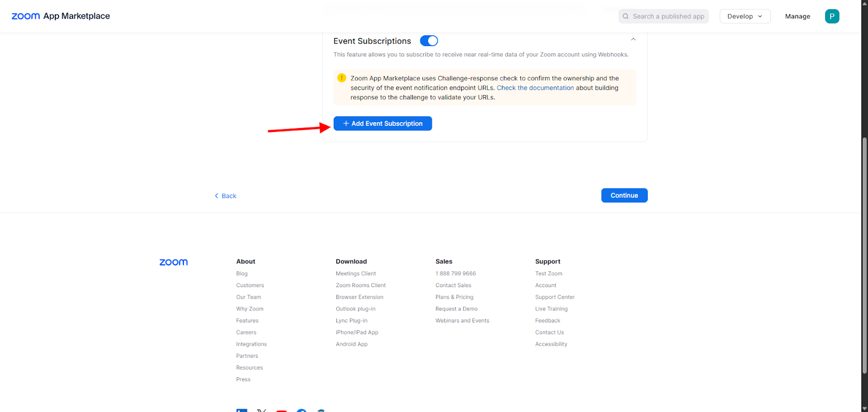Open the Browser Extension download link
The image size is (868, 412).
[360, 297]
